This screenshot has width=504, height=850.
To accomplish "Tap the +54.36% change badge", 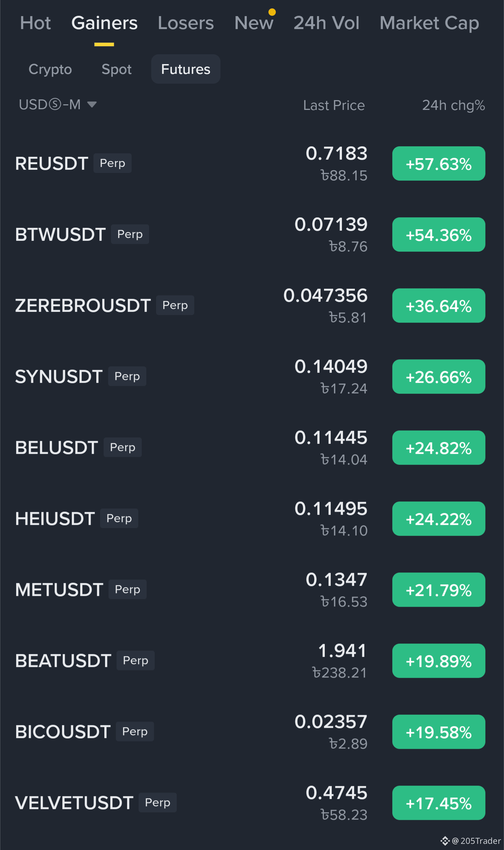I will point(439,235).
